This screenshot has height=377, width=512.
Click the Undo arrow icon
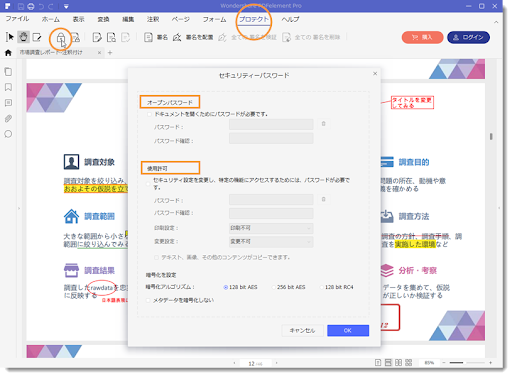[x=41, y=6]
